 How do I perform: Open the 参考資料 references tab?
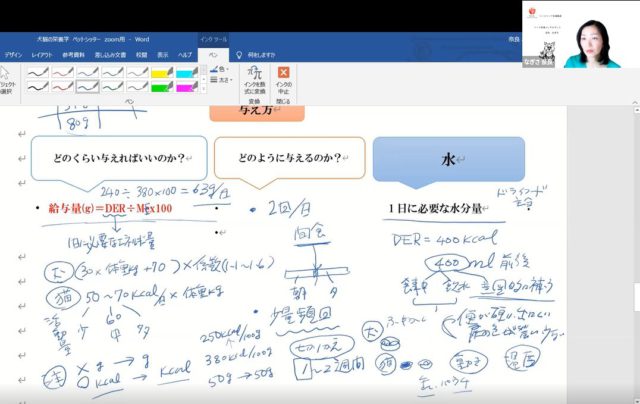pyautogui.click(x=74, y=54)
